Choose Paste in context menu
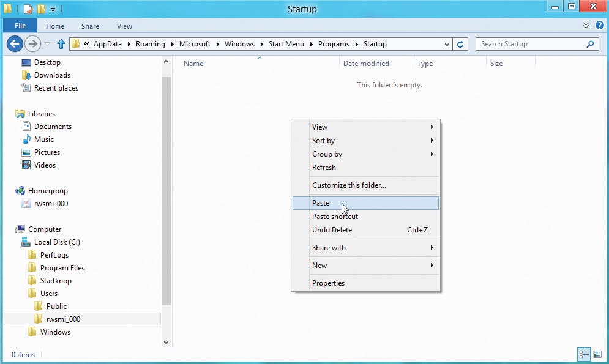The height and width of the screenshot is (364, 609). [x=365, y=203]
